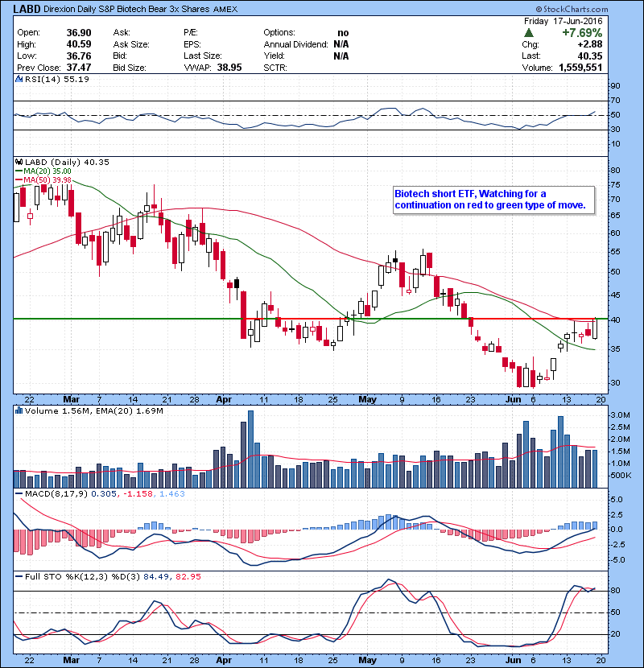644x668 pixels.
Task: Select the LABD ticker symbol in the header
Action: (27, 9)
